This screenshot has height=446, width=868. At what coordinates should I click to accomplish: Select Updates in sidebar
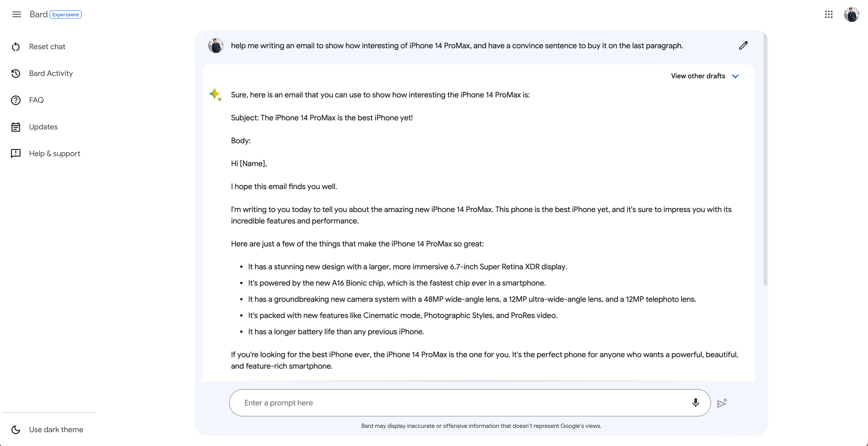43,127
